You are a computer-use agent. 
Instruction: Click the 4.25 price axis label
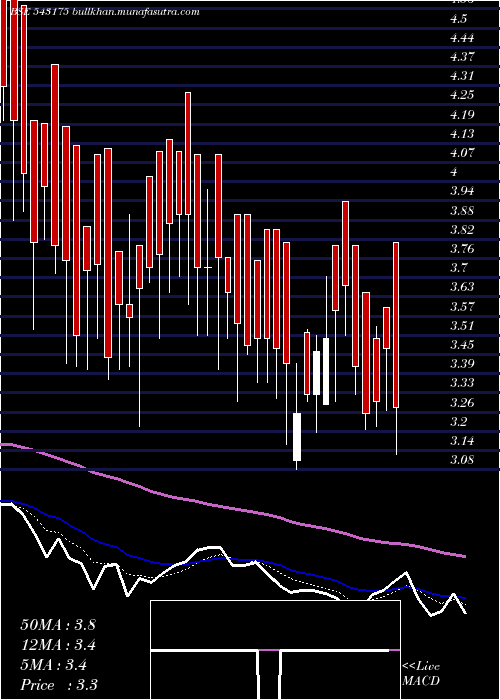coord(462,96)
